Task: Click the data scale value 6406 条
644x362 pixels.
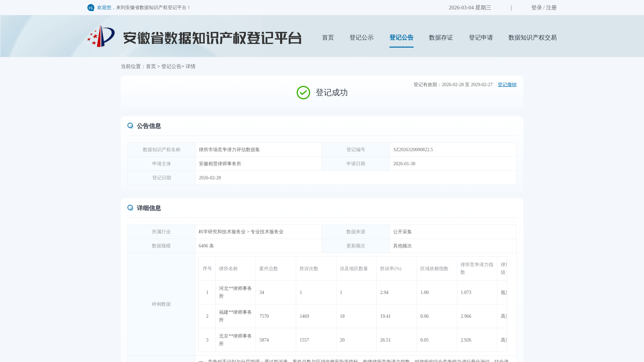Action: [206, 246]
